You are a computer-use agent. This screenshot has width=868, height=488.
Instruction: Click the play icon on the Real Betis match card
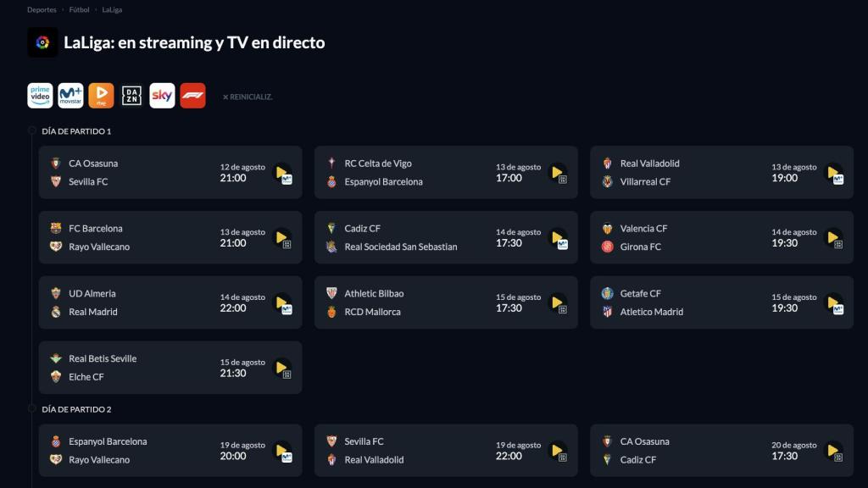tap(281, 366)
